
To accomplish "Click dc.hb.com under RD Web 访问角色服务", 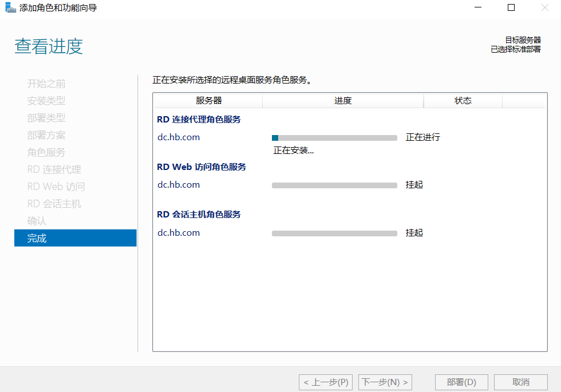I will click(179, 185).
